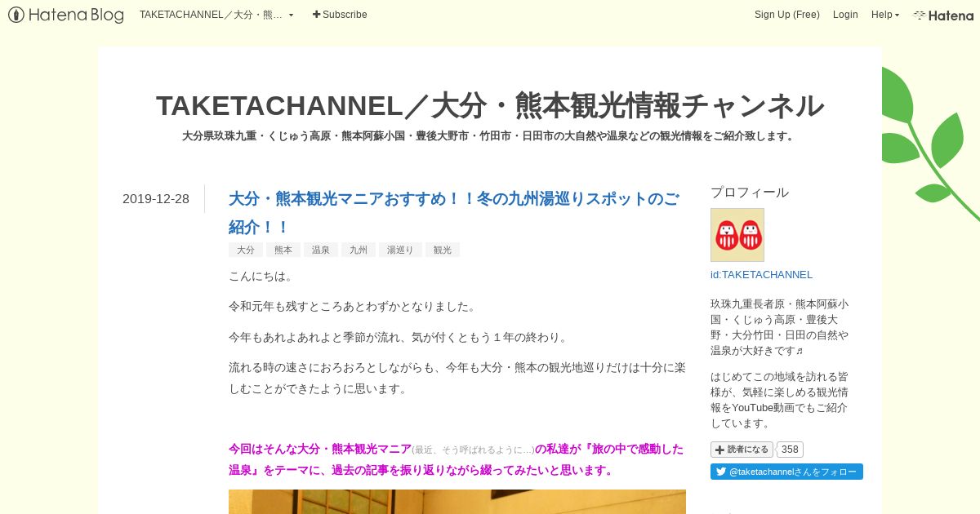
Task: Click the blog description subtitle text
Action: (490, 135)
